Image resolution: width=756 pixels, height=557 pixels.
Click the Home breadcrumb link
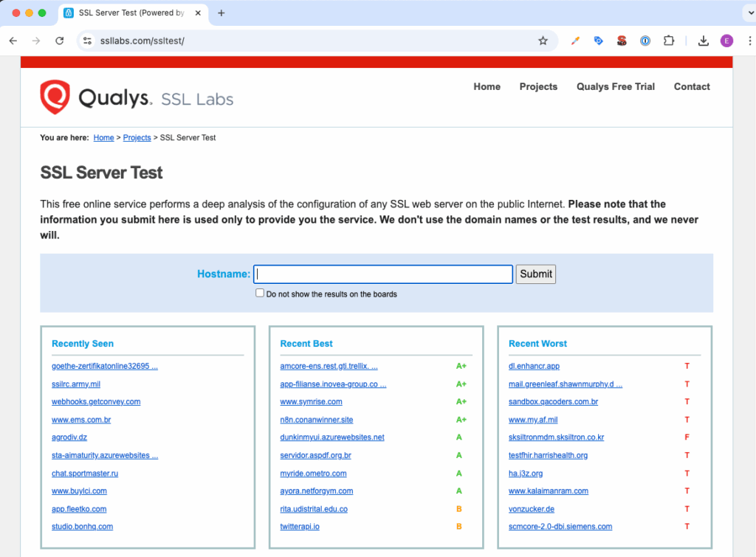pyautogui.click(x=103, y=138)
